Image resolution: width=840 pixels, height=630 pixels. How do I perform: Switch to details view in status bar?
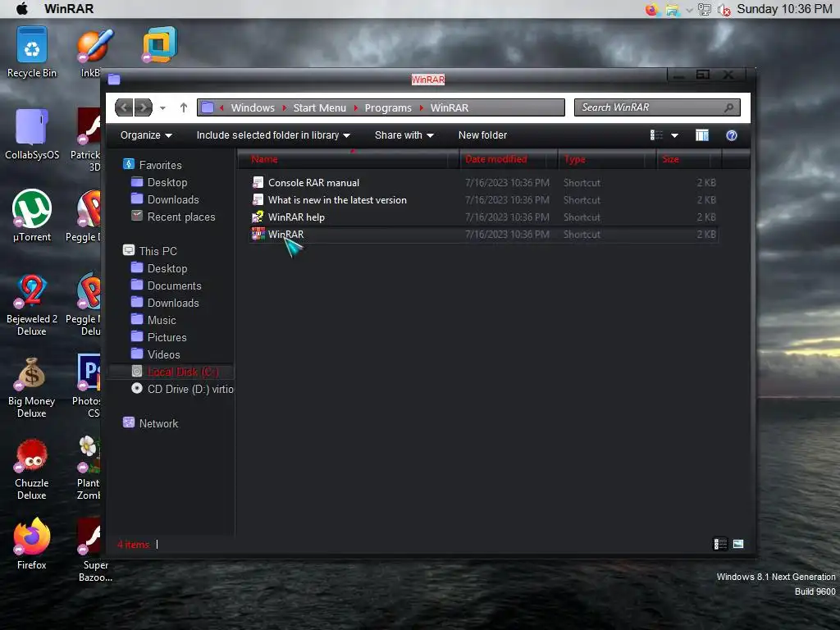pos(720,545)
